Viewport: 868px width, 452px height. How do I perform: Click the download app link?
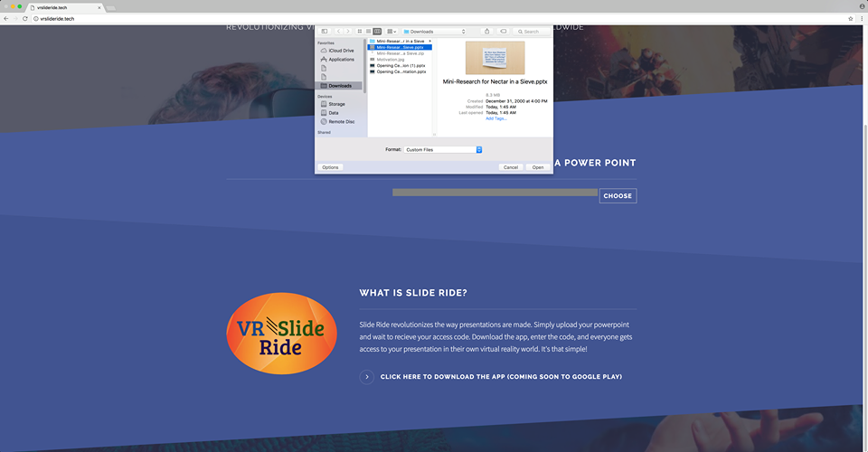(x=501, y=377)
